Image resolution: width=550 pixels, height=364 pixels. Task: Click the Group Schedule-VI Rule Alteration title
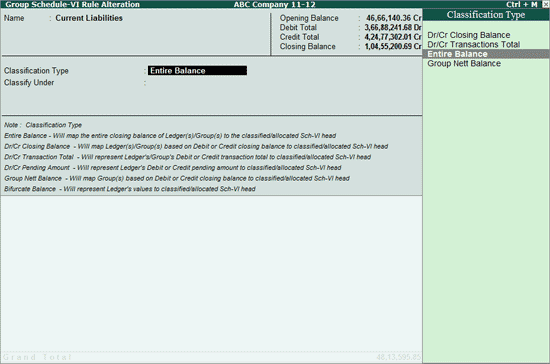pyautogui.click(x=73, y=5)
